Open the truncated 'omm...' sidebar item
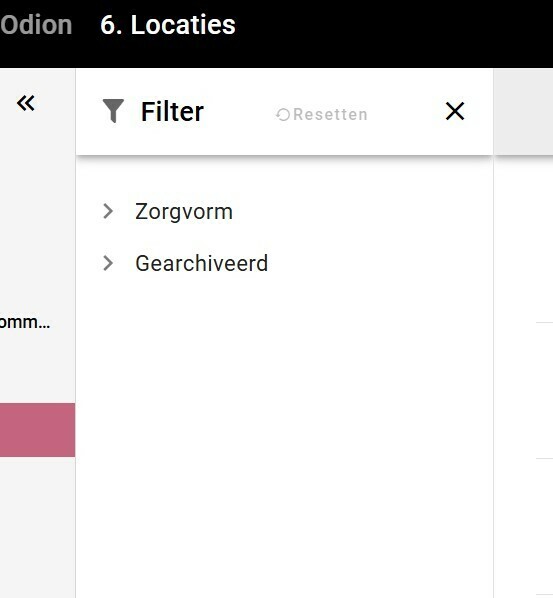 point(25,322)
